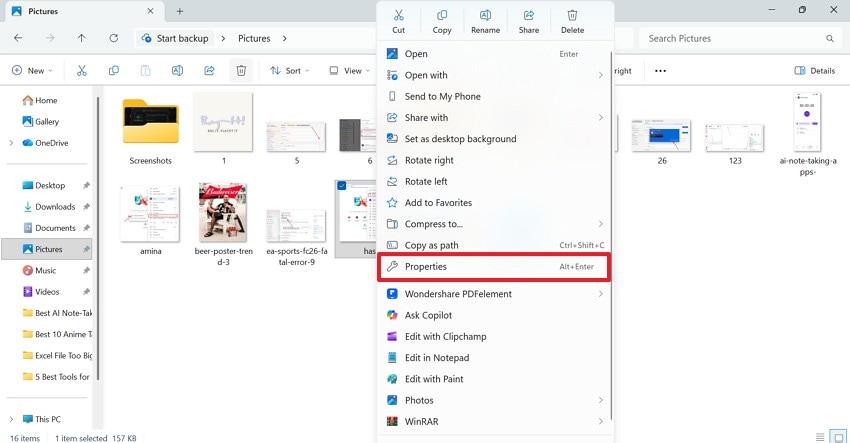Screen dimensions: 850x443
Task: Select Edit with Paint
Action: tap(494, 379)
